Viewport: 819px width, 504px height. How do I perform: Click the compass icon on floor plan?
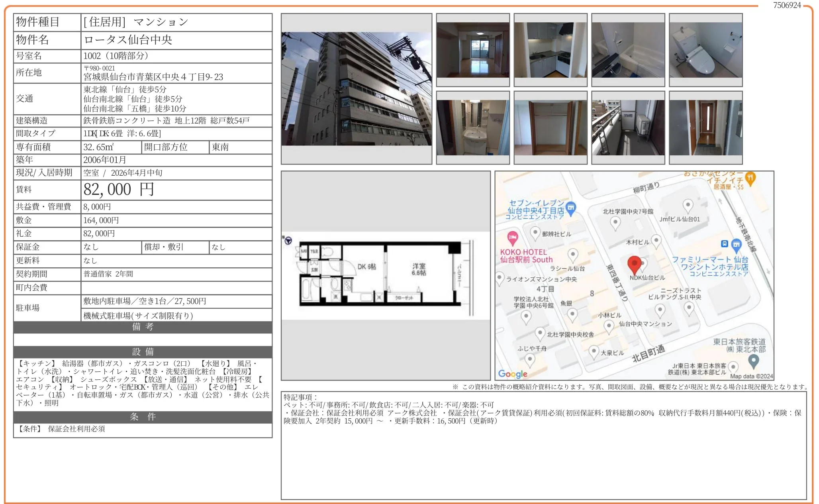pyautogui.click(x=288, y=241)
